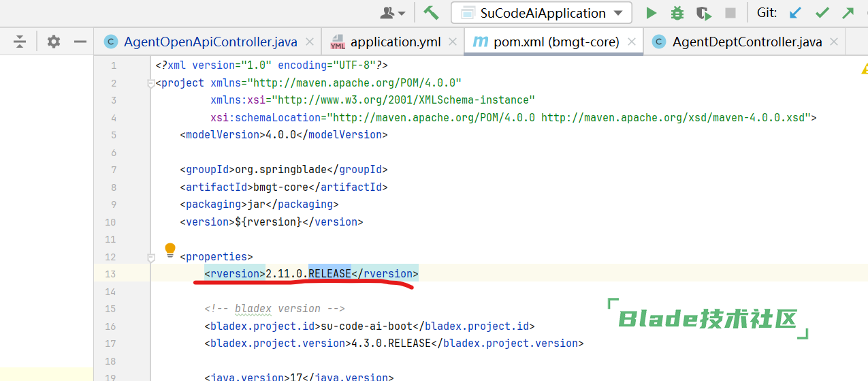
Task: Start debugging with the bug icon
Action: (x=677, y=13)
